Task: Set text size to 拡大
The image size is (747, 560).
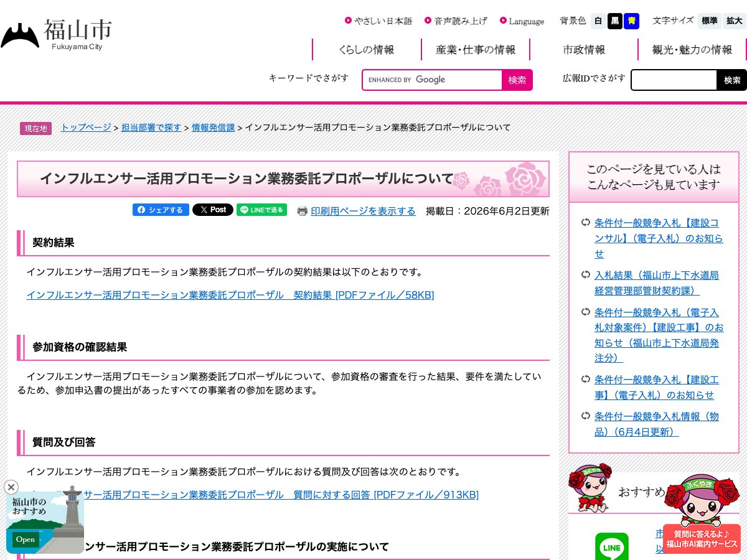Action: pos(735,21)
